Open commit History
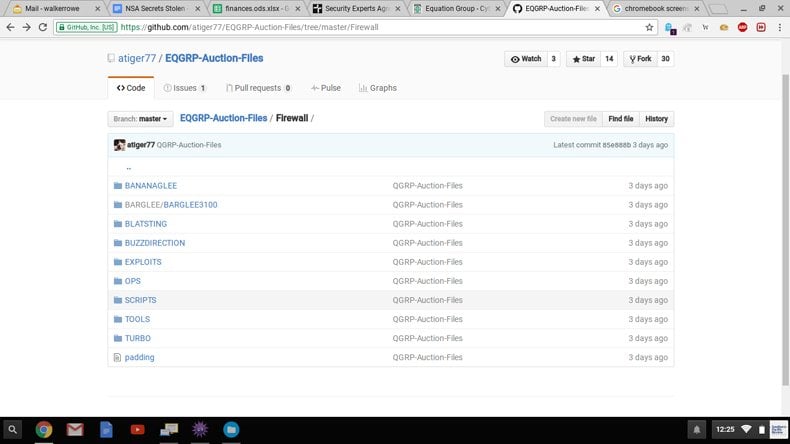790x444 pixels. [x=656, y=119]
